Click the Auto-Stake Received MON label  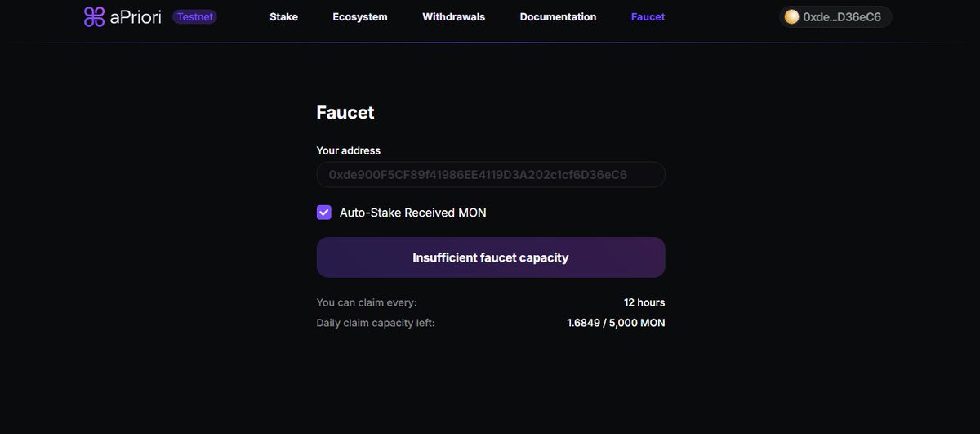(412, 213)
